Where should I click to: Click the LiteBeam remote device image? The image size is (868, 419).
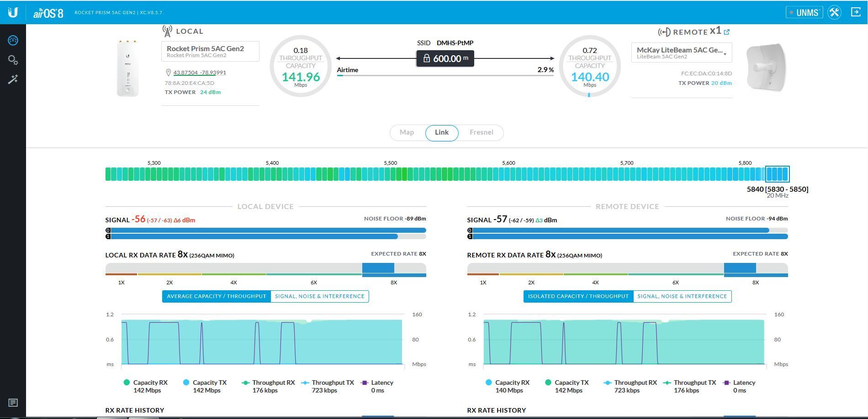[766, 67]
